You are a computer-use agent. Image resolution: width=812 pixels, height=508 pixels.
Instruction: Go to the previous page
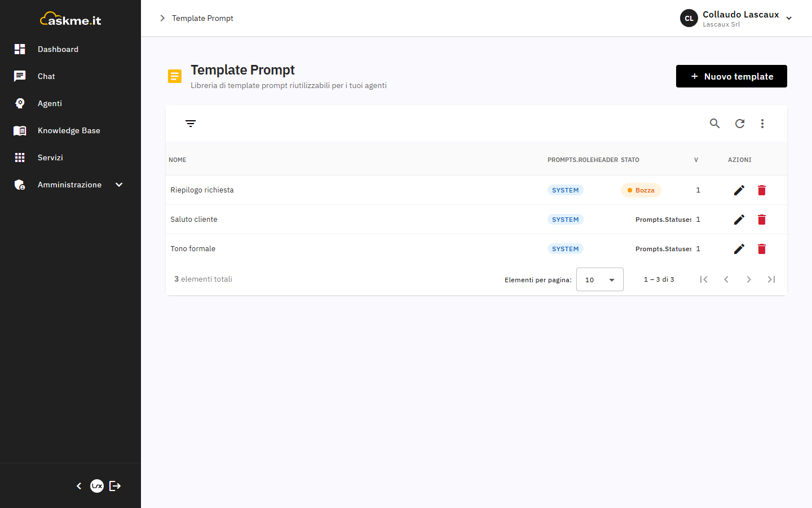coord(726,279)
